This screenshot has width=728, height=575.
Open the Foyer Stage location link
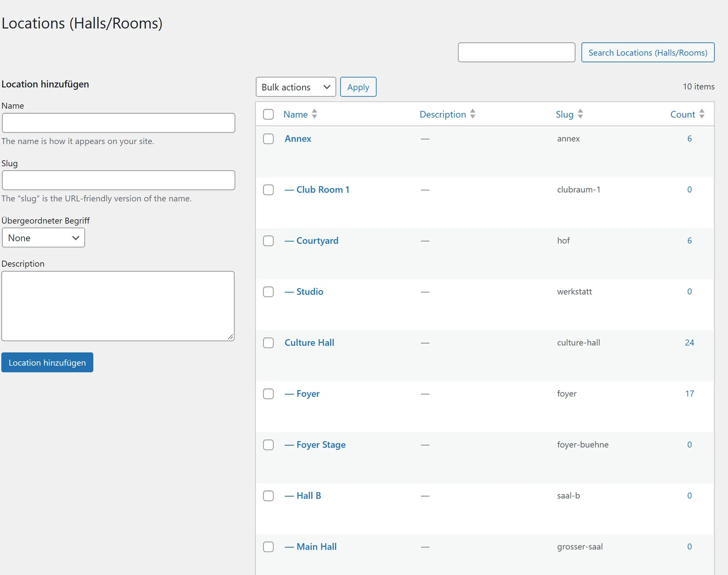pos(315,445)
